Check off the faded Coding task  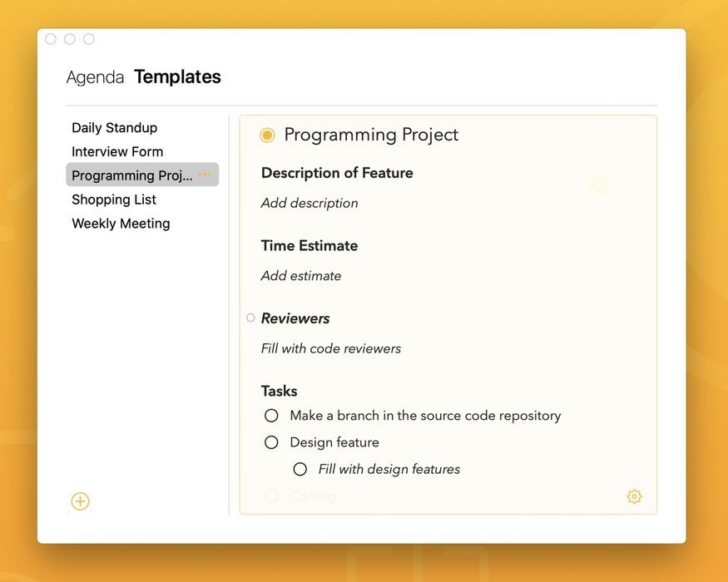271,496
